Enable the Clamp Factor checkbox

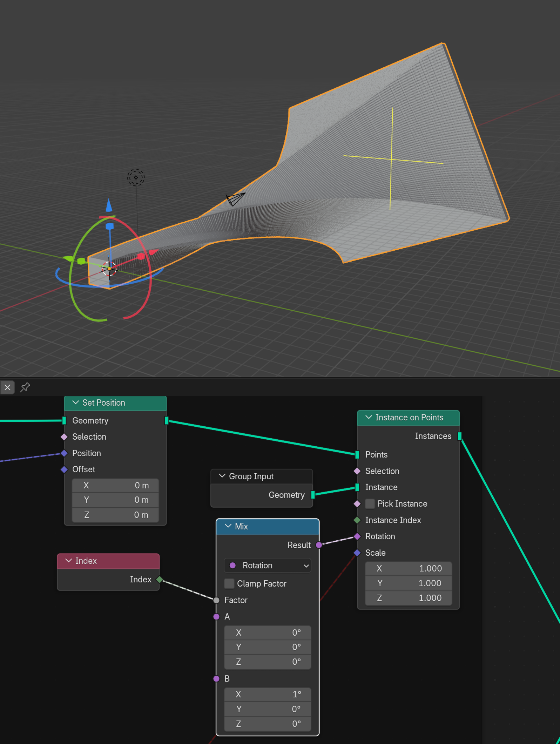tap(229, 584)
